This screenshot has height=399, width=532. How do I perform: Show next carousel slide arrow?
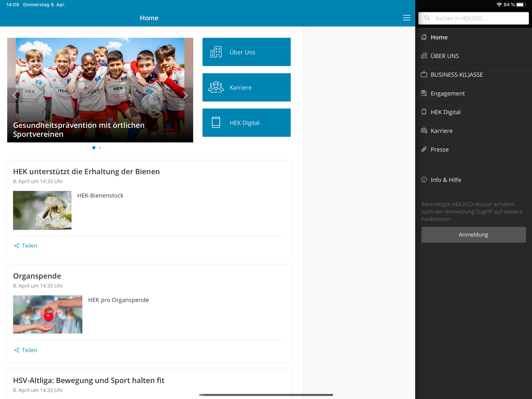pyautogui.click(x=185, y=95)
